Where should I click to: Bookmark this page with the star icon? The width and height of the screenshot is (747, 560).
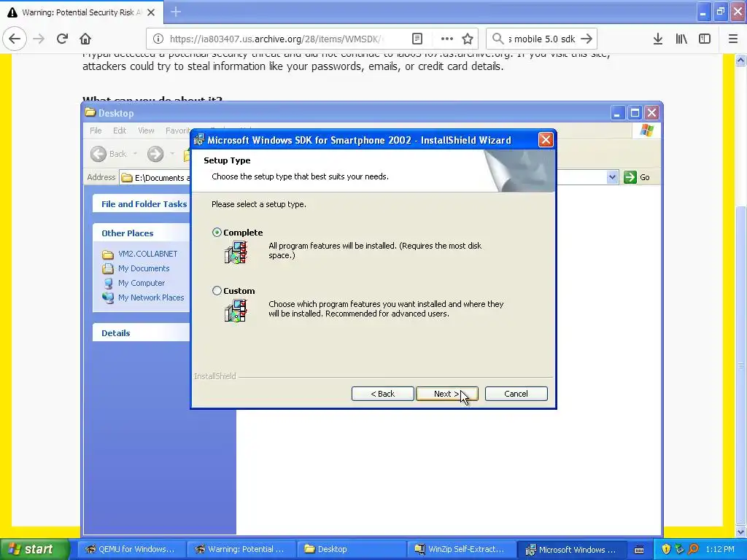[468, 39]
